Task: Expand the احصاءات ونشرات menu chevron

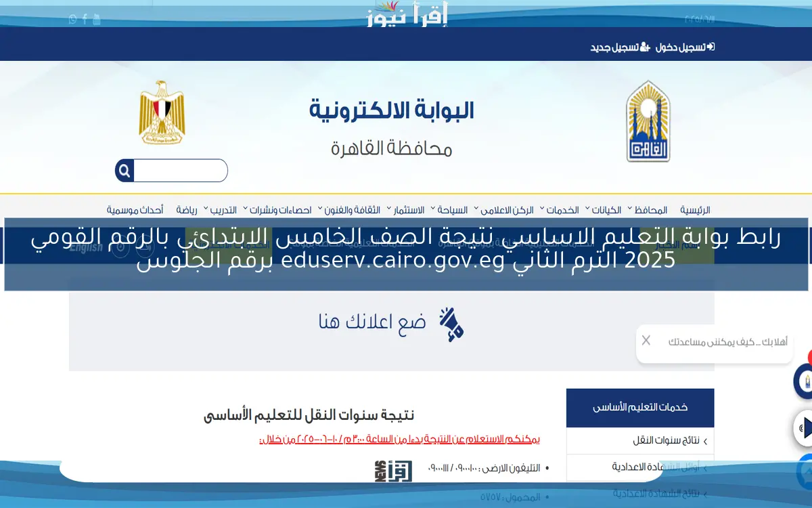Action: point(245,209)
